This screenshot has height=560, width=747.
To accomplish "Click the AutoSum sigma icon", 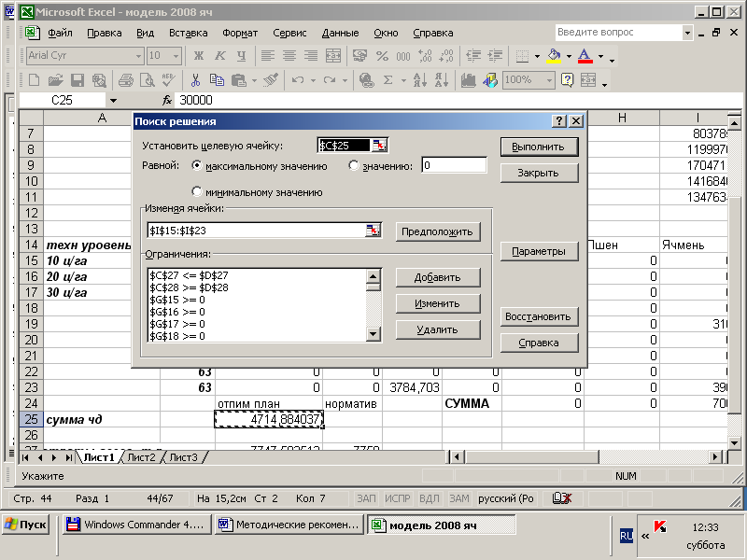I will tap(388, 80).
